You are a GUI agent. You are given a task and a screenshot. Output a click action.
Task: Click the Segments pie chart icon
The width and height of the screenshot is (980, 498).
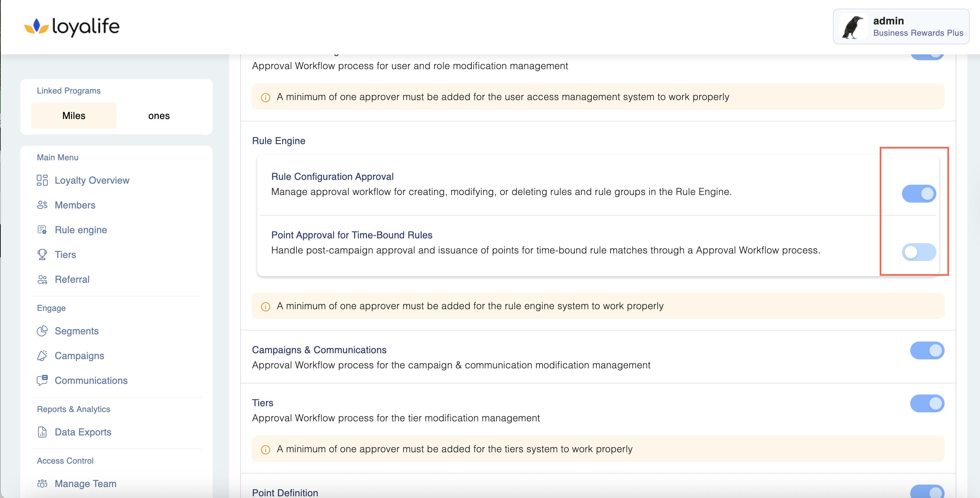[42, 331]
